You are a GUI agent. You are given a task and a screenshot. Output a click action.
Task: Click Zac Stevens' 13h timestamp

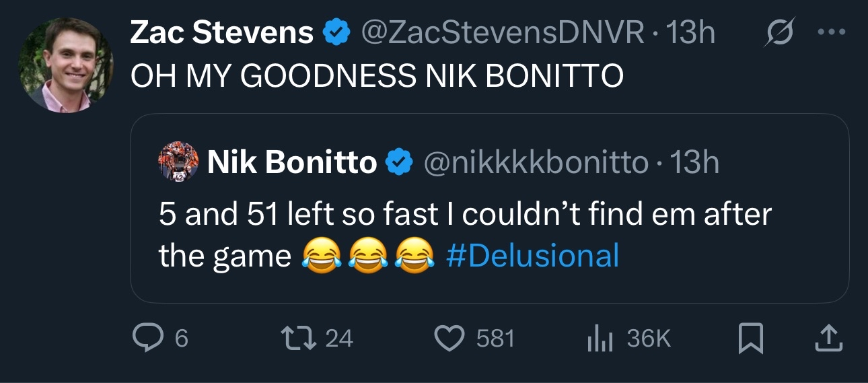point(694,34)
